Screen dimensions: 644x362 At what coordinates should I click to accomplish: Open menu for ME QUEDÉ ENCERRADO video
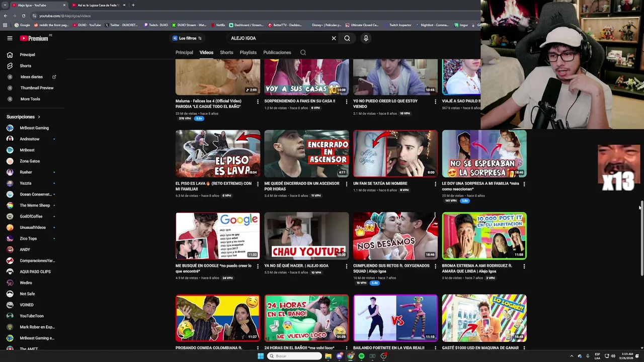pos(346,184)
